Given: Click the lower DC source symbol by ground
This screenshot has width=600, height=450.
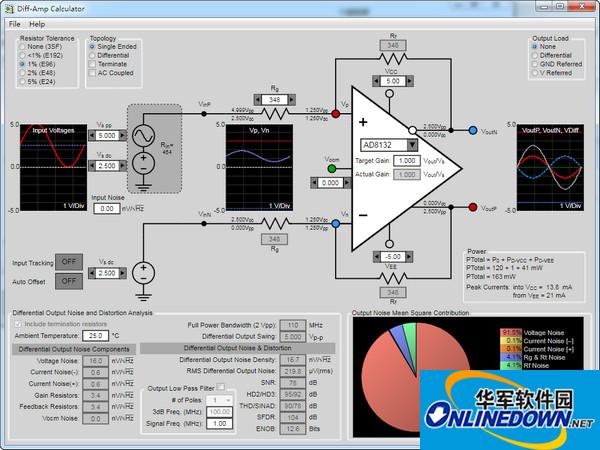Looking at the screenshot, I should (x=143, y=273).
